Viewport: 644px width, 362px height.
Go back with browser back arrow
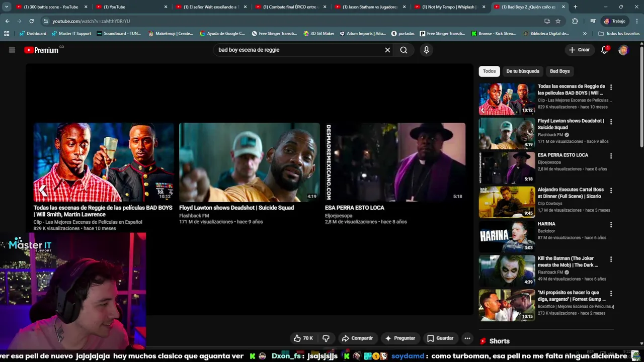point(7,21)
